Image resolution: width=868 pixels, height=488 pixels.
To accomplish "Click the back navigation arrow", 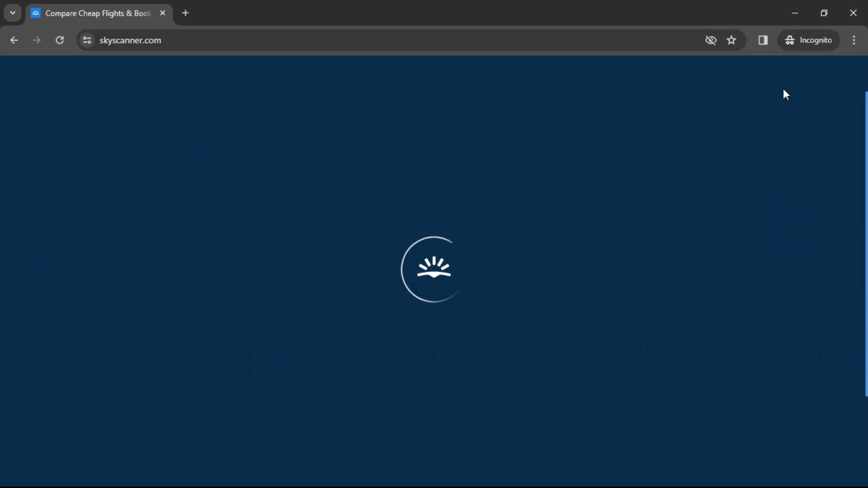I will pos(14,40).
